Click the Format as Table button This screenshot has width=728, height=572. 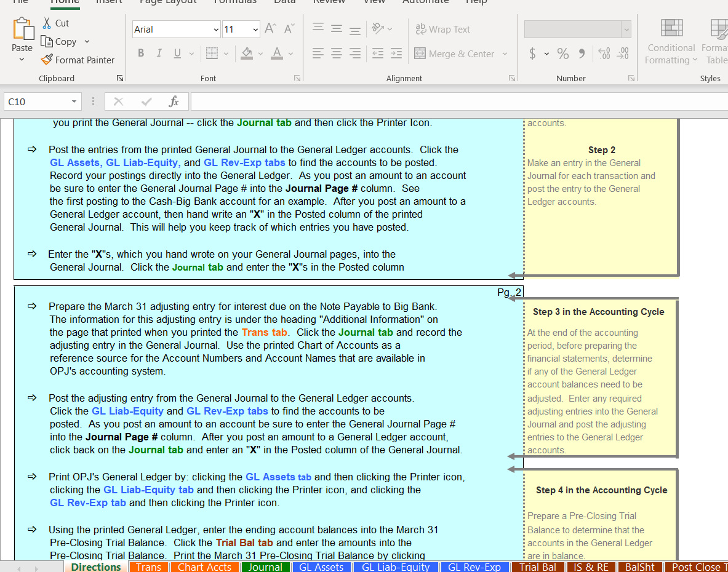coord(716,42)
